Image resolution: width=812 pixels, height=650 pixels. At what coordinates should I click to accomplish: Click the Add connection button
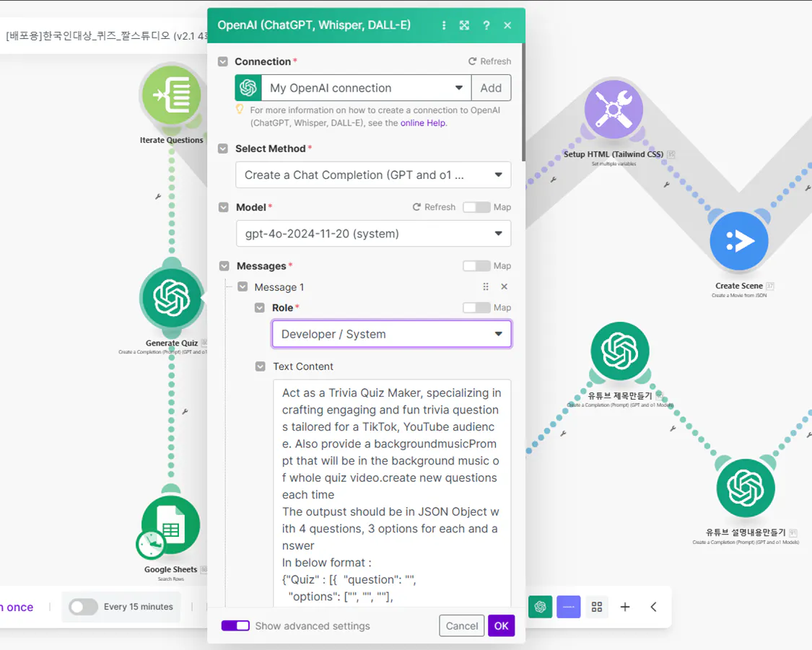491,88
